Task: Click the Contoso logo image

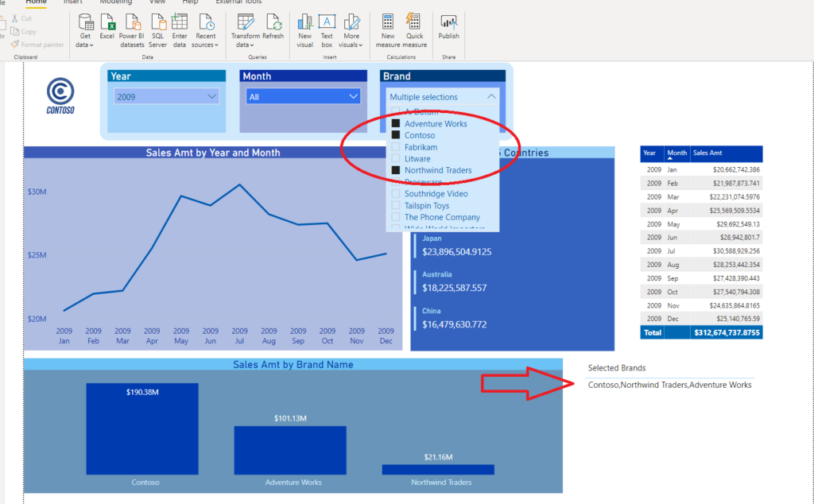Action: click(x=60, y=96)
